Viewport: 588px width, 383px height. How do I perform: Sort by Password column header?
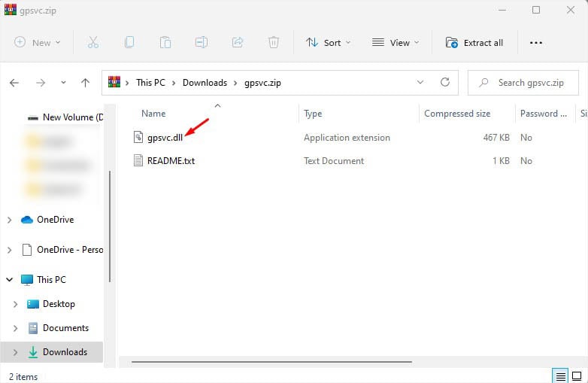(x=544, y=114)
